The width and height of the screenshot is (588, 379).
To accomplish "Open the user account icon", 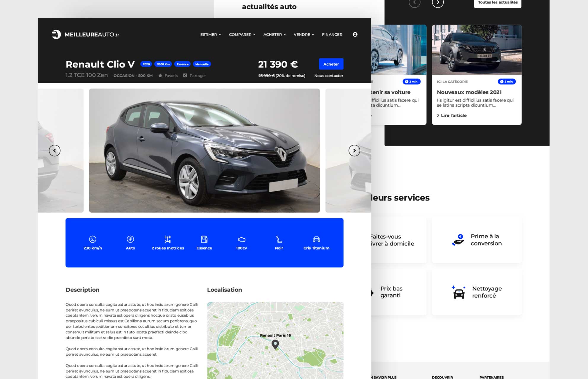I will (355, 34).
